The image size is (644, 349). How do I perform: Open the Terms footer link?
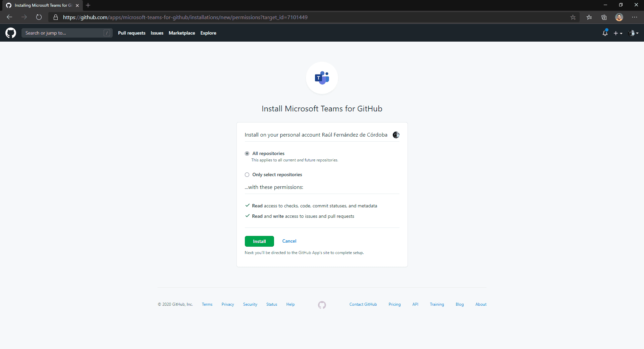pyautogui.click(x=207, y=304)
